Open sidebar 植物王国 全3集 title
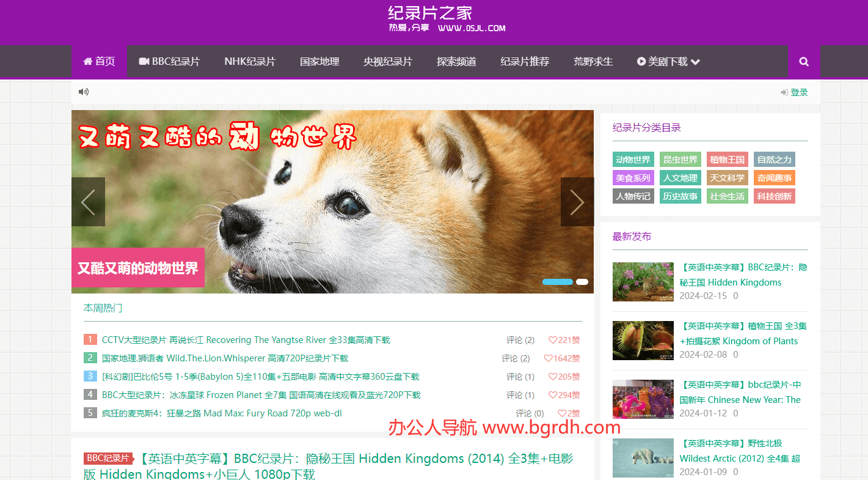868x480 pixels. 743,333
